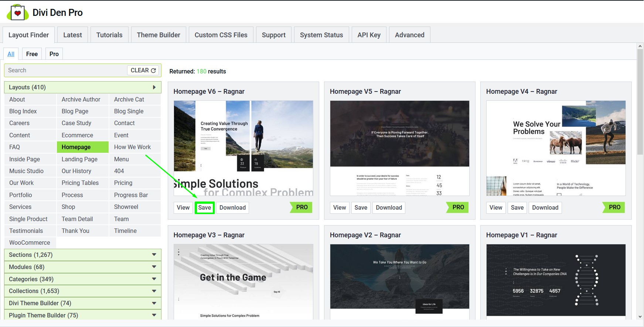
Task: Click the scrollbar up arrow
Action: pyautogui.click(x=640, y=47)
